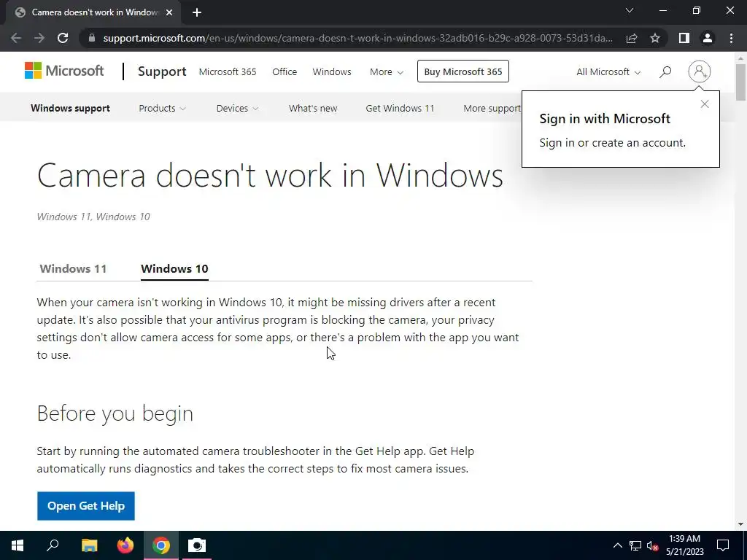Click Buy Microsoft 365 button
This screenshot has height=560, width=747.
463,71
